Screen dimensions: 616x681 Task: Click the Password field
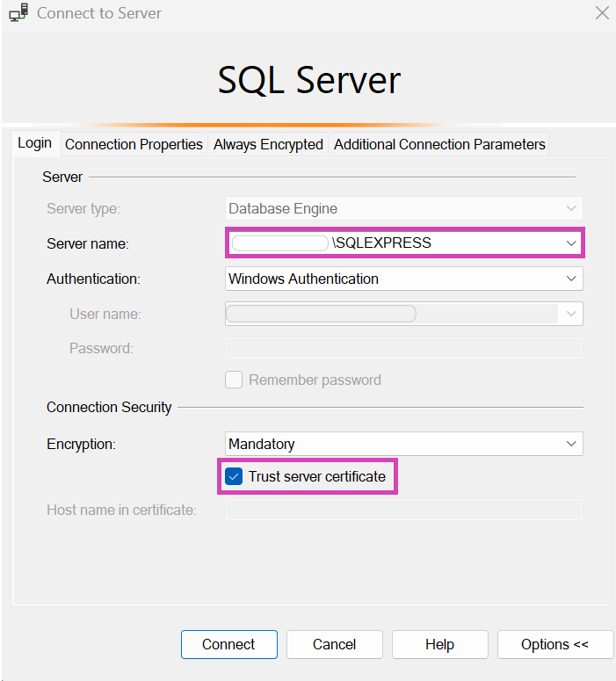click(404, 348)
